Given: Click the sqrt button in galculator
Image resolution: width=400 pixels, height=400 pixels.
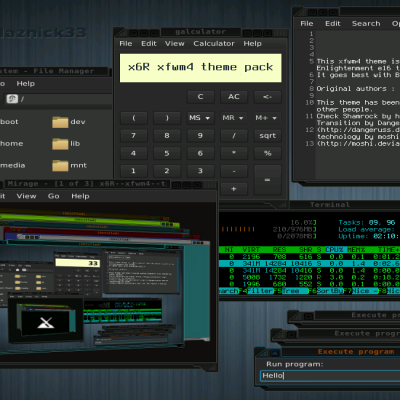Looking at the screenshot, I should [x=267, y=136].
